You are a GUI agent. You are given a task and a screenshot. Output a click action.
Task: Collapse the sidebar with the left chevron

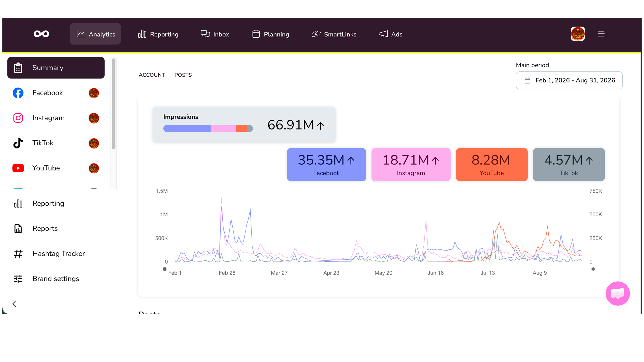(14, 304)
